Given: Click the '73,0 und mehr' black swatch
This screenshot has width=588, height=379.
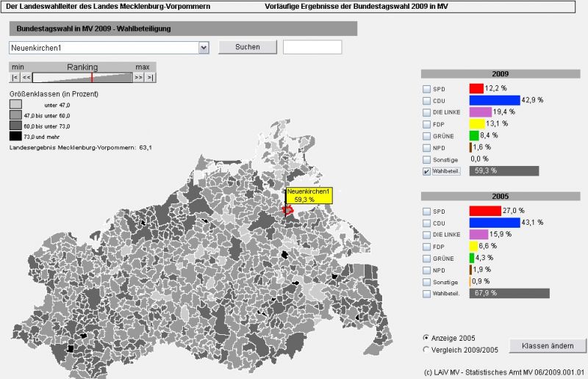Looking at the screenshot, I should click(x=15, y=136).
